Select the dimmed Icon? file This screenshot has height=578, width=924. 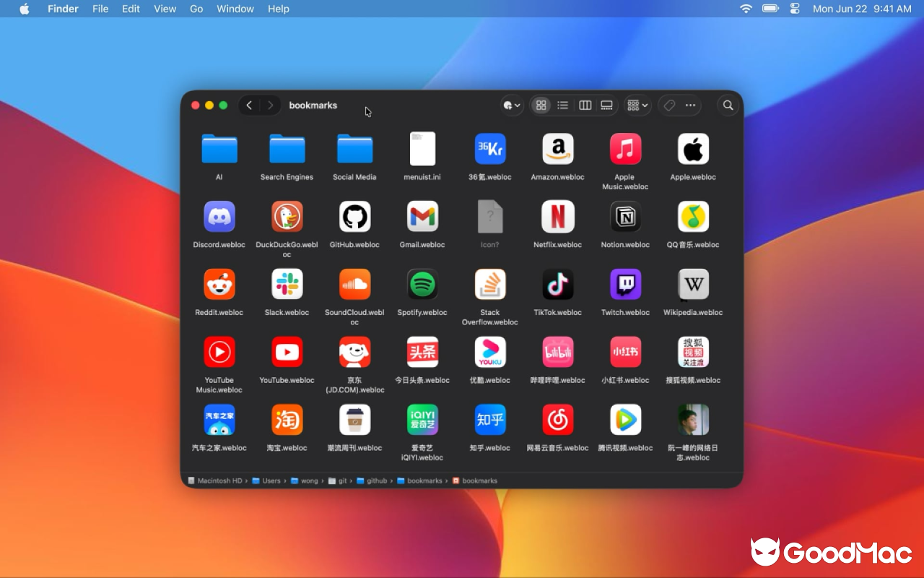[490, 217]
